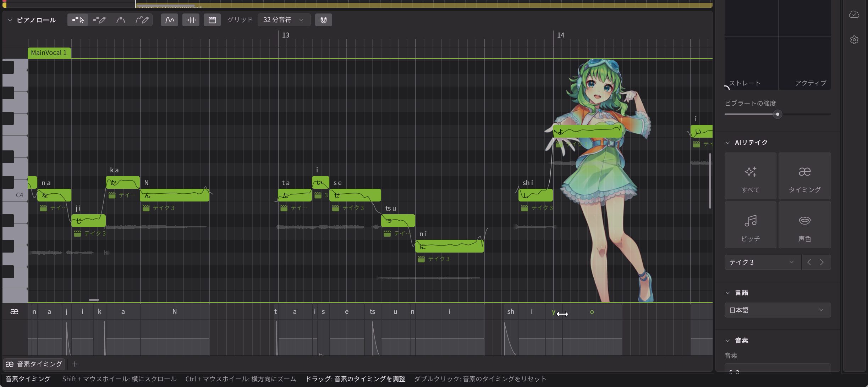Select the か note

(123, 182)
